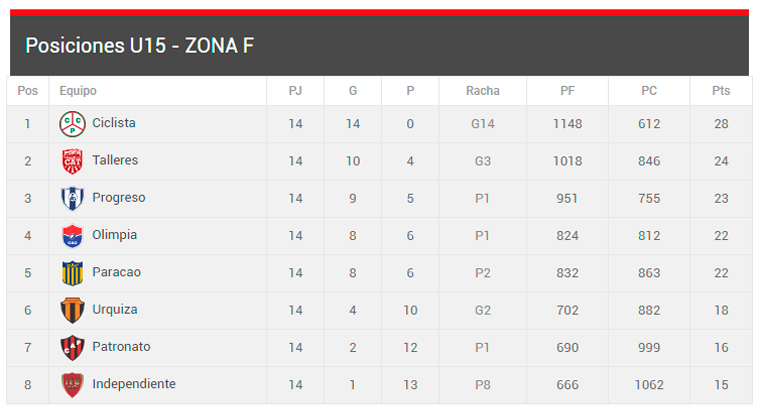Select the Independiente team name
This screenshot has height=412, width=760.
pyautogui.click(x=134, y=384)
